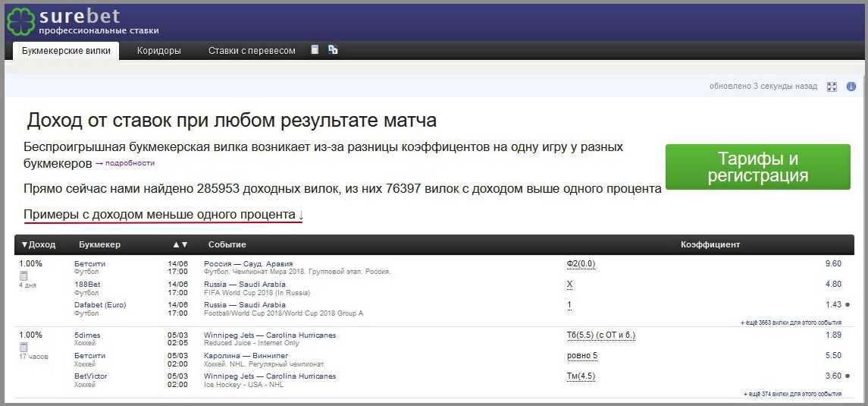The height and width of the screenshot is (406, 868).
Task: Click the Тб(5.5) (с ОТ и б.) bet type
Action: click(601, 335)
